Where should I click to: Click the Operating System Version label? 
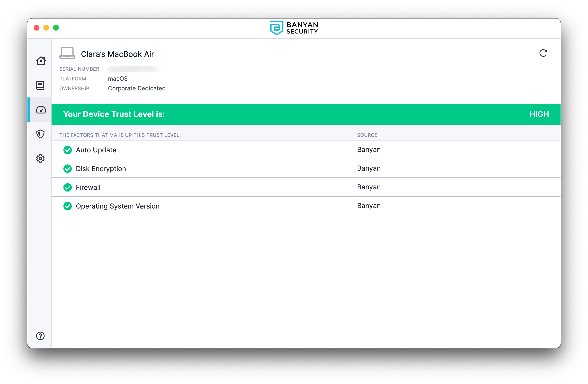(118, 206)
